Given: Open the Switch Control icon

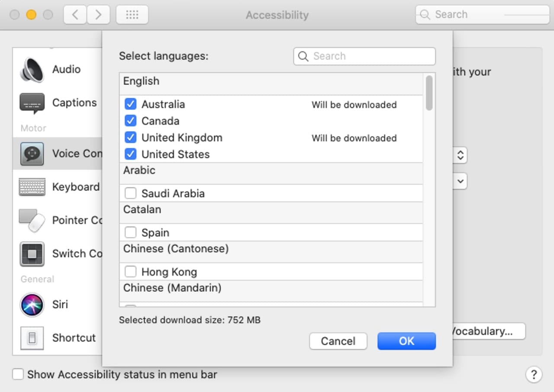Looking at the screenshot, I should [x=32, y=254].
